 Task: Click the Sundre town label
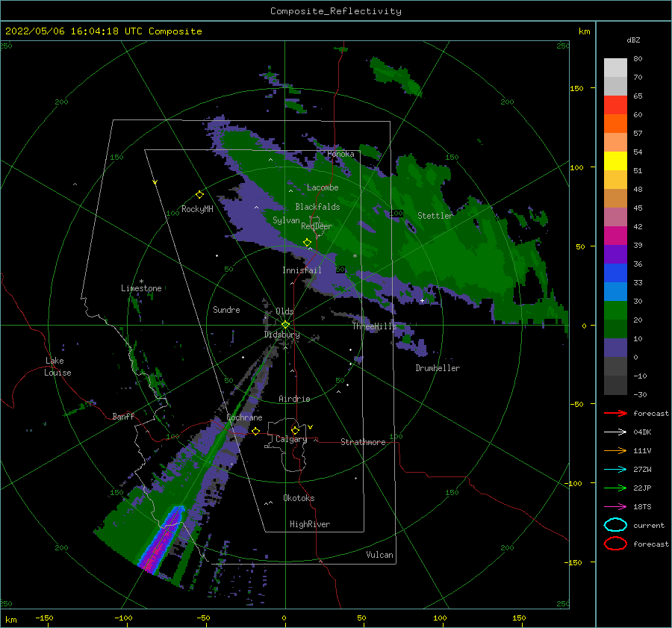pyautogui.click(x=226, y=309)
